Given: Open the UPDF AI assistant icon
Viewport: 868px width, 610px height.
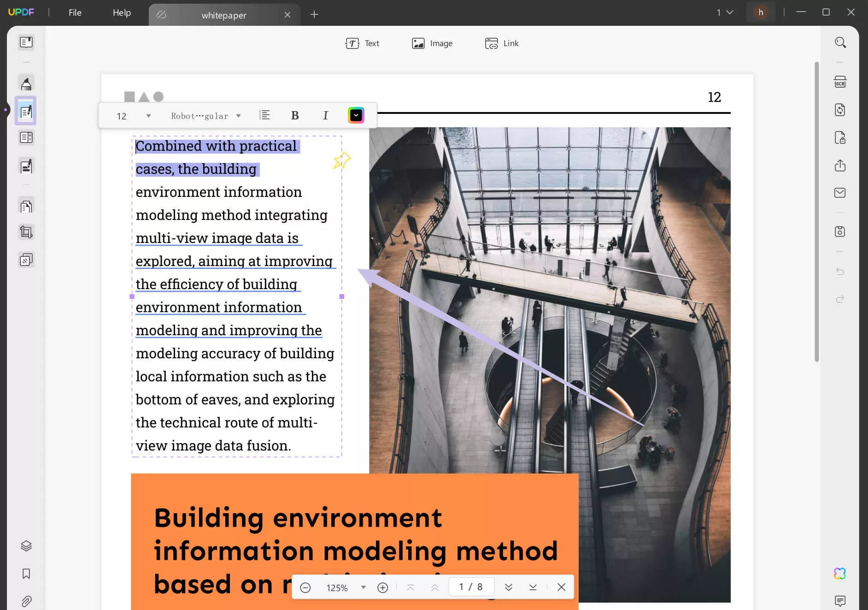Looking at the screenshot, I should tap(840, 574).
